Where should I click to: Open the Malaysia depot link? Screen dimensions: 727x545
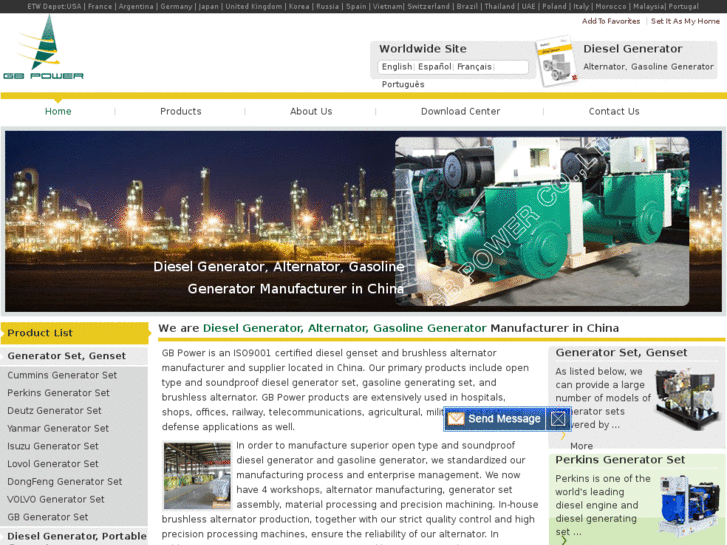(649, 6)
